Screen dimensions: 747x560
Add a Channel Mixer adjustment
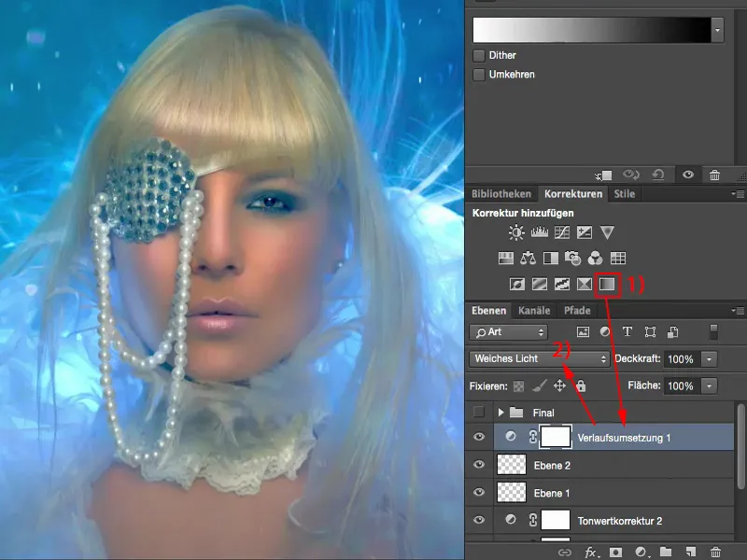pyautogui.click(x=595, y=259)
